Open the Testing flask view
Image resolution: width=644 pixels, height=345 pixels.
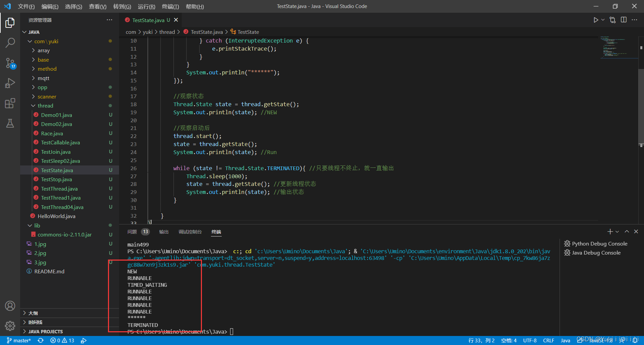(10, 123)
